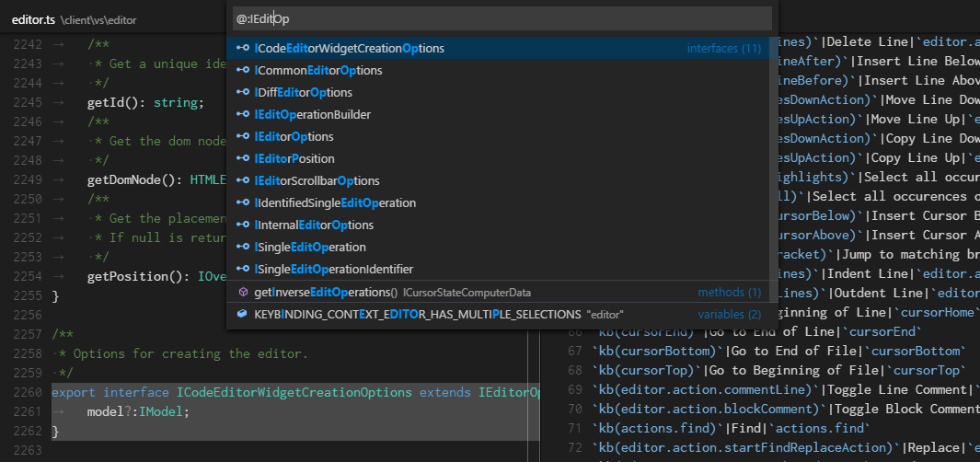Pick IEditorScrollbarOptions in the results

pos(317,181)
